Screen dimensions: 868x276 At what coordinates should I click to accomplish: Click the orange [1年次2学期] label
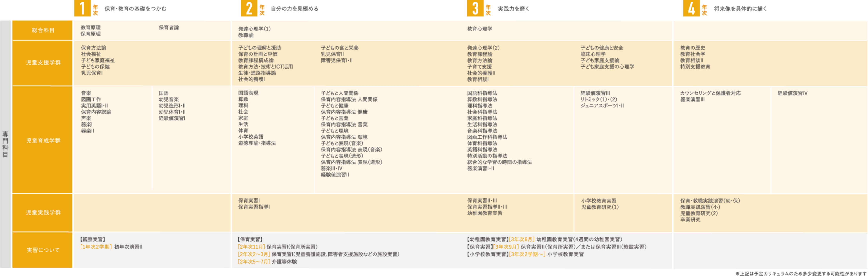(x=96, y=247)
